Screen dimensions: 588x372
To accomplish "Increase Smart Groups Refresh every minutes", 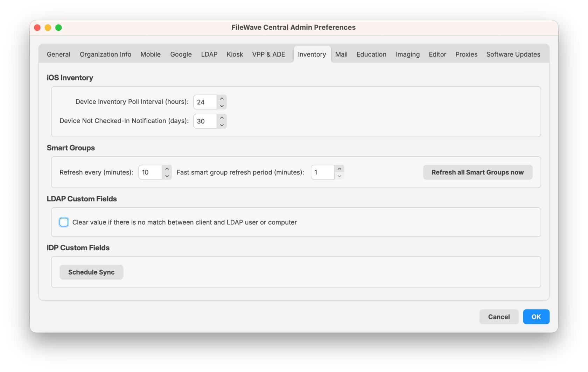I will pyautogui.click(x=167, y=169).
